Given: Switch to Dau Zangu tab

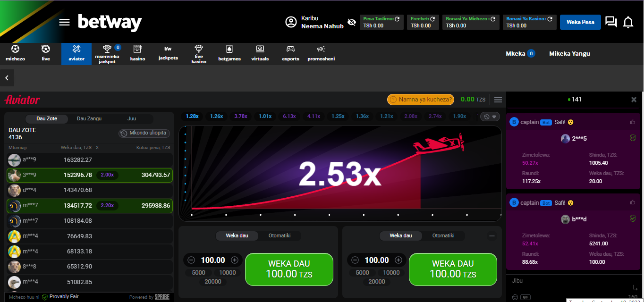Looking at the screenshot, I should (89, 118).
